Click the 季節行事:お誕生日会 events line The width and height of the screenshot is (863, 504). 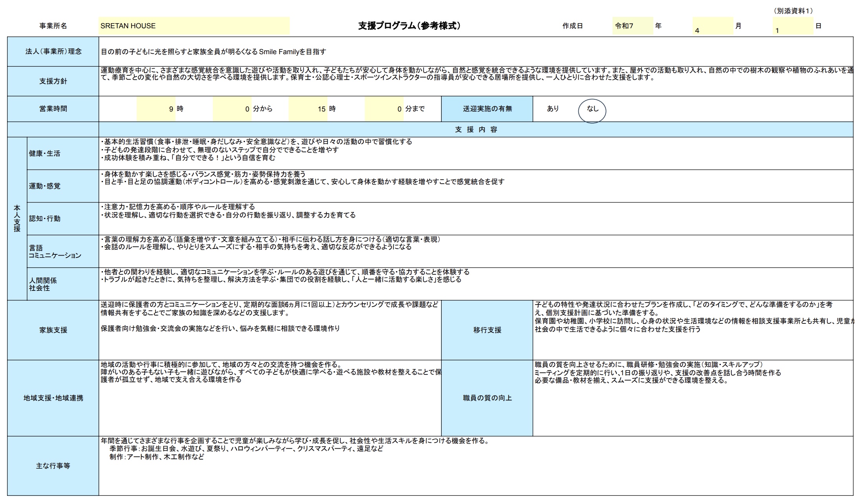[x=247, y=449]
